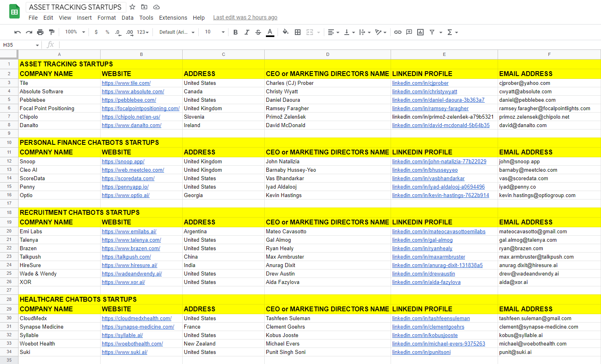The image size is (601, 364).
Task: Open the Extensions menu
Action: coord(173,18)
